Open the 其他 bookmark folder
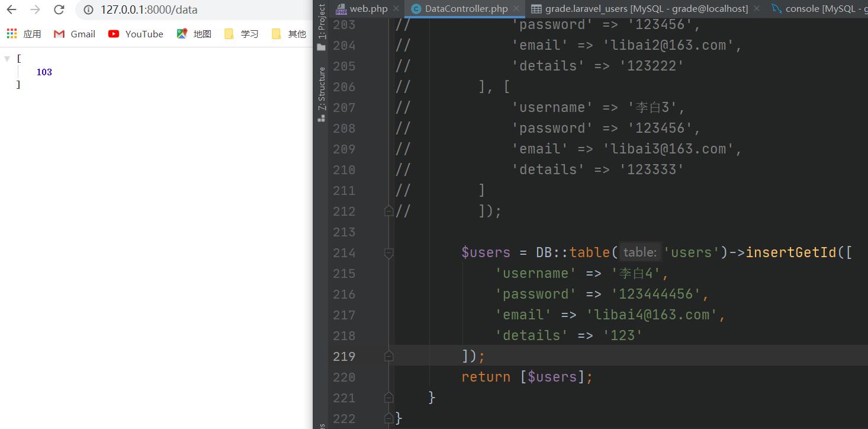 (289, 34)
